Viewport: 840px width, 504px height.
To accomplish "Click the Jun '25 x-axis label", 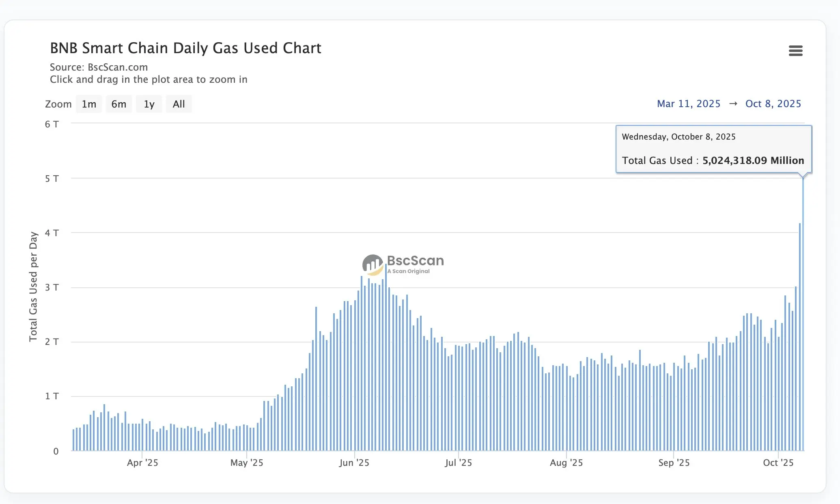I will coord(354,463).
